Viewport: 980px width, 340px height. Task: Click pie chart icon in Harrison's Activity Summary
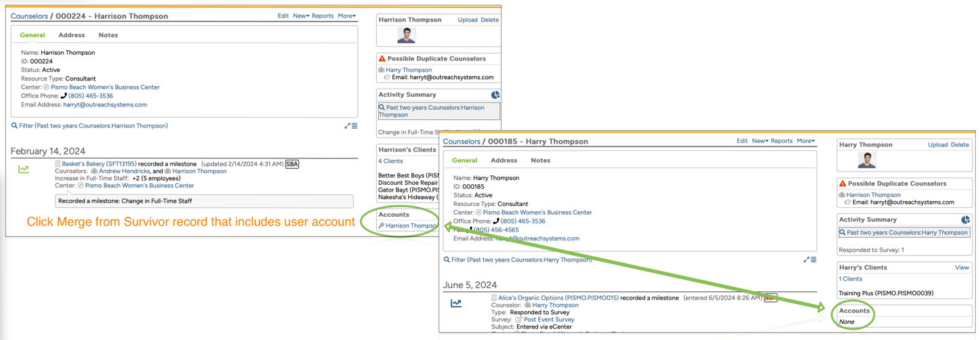click(x=495, y=95)
